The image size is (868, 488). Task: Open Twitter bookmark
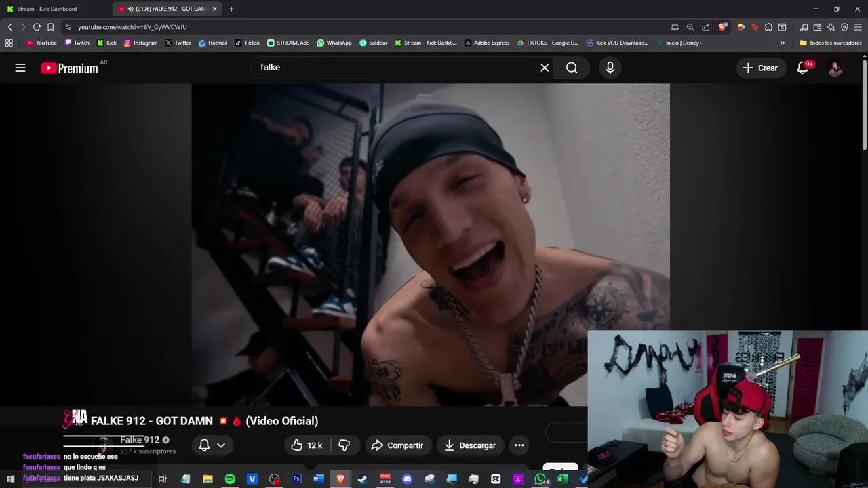(178, 43)
